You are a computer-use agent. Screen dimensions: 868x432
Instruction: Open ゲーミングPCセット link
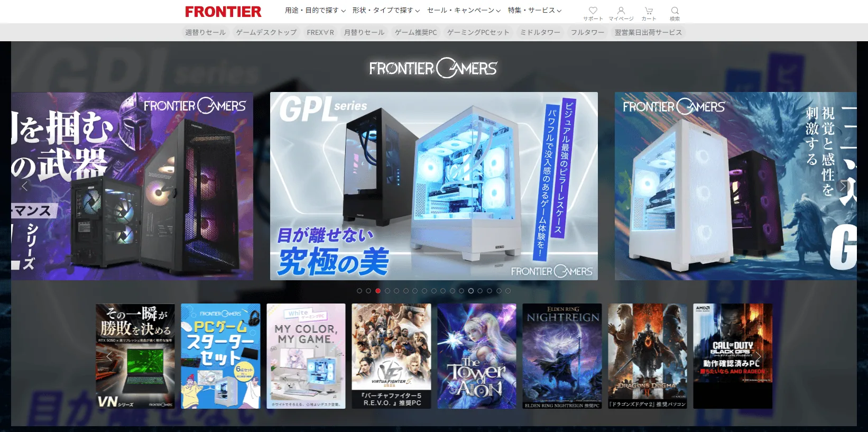(x=478, y=32)
